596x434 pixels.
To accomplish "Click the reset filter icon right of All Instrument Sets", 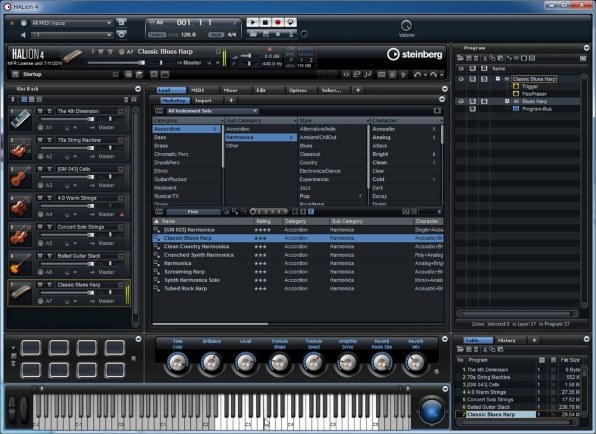I will click(437, 111).
